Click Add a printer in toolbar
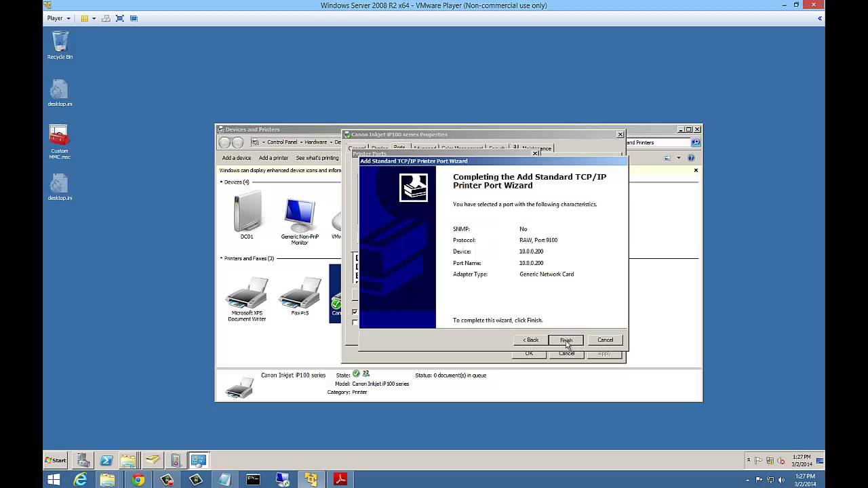This screenshot has width=868, height=488. coord(273,158)
